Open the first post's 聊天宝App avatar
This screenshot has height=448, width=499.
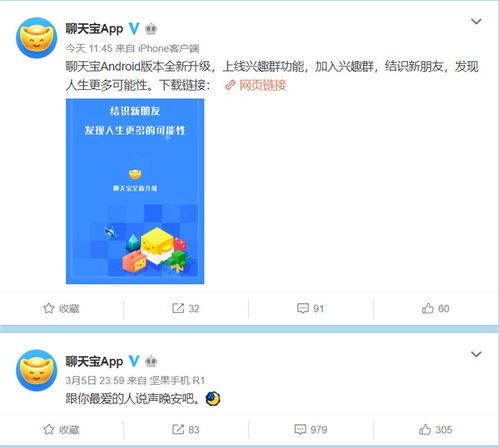(37, 38)
